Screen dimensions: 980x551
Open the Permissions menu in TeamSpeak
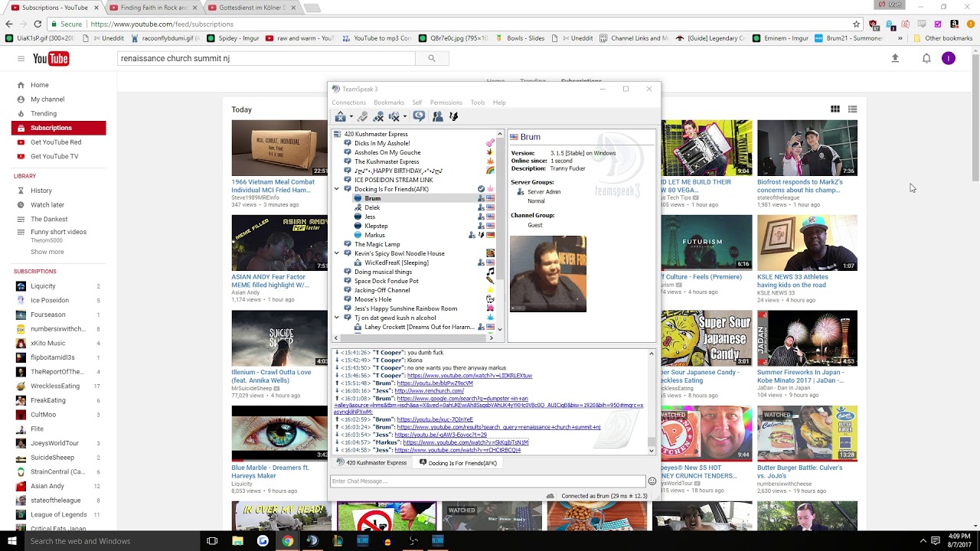tap(446, 103)
